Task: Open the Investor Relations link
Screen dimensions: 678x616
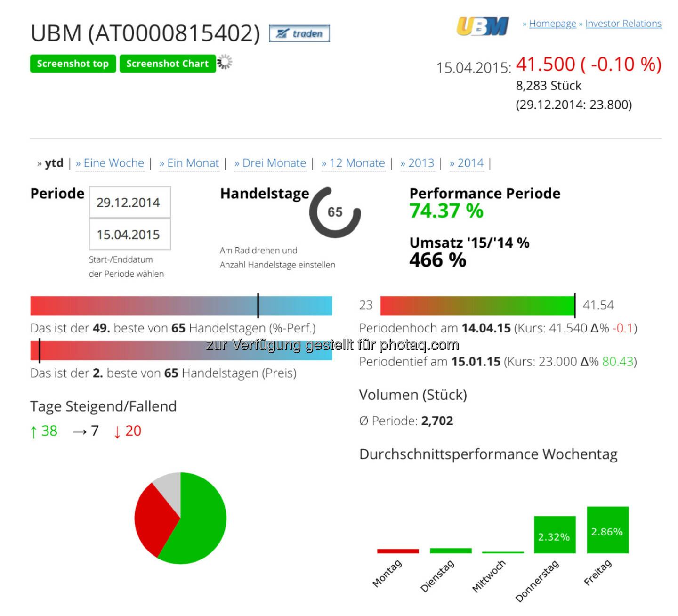Action: click(x=623, y=24)
